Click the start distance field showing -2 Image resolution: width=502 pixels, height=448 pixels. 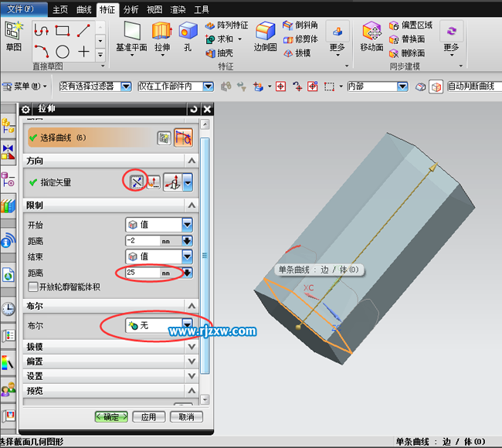(x=143, y=240)
